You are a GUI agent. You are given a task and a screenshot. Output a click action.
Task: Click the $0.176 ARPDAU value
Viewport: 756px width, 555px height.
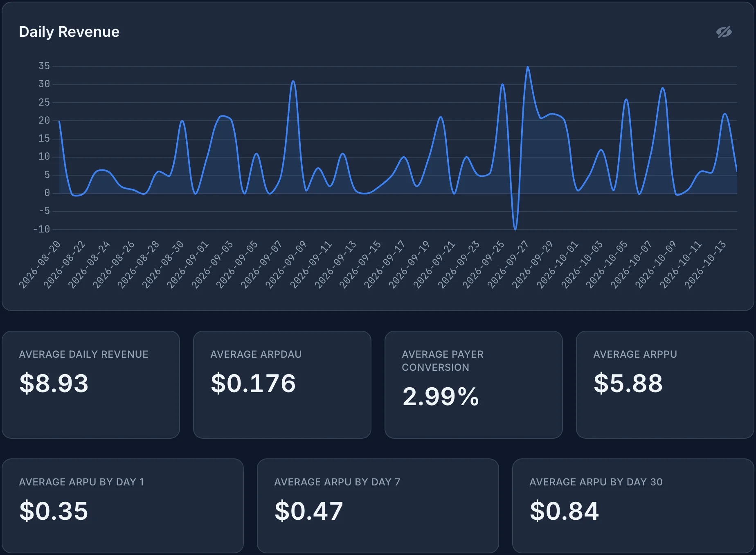tap(253, 384)
